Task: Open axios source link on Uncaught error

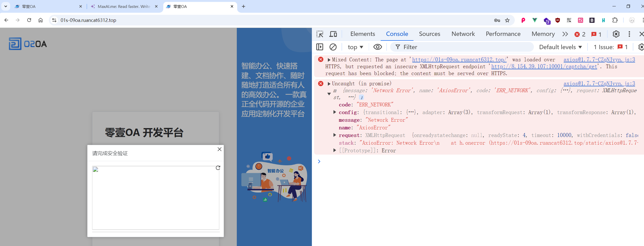Action: [x=599, y=84]
